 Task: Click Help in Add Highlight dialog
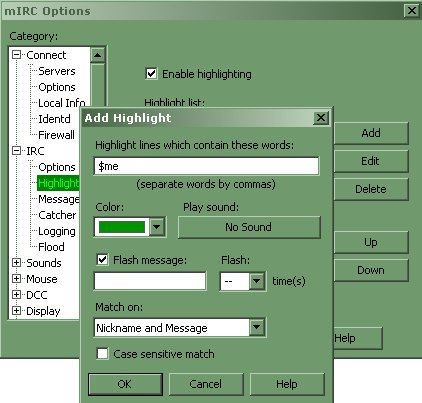(287, 384)
